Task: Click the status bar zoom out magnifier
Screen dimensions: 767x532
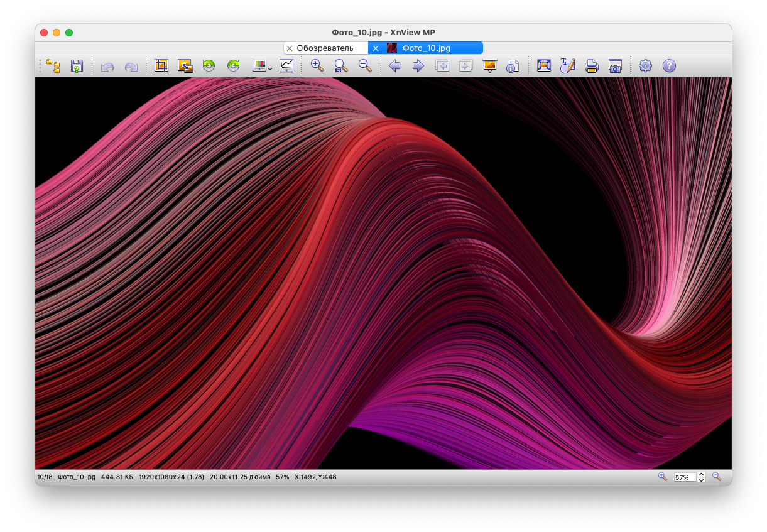Action: click(717, 477)
